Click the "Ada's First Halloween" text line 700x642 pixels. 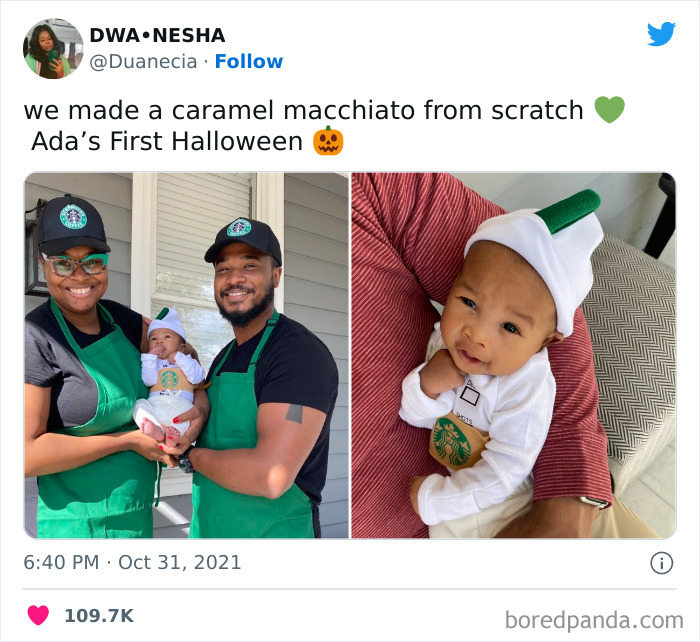[x=167, y=142]
